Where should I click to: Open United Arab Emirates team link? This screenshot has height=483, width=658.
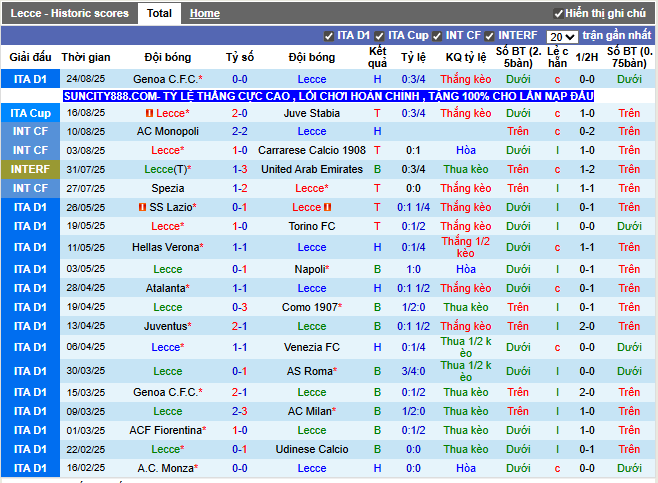point(312,169)
